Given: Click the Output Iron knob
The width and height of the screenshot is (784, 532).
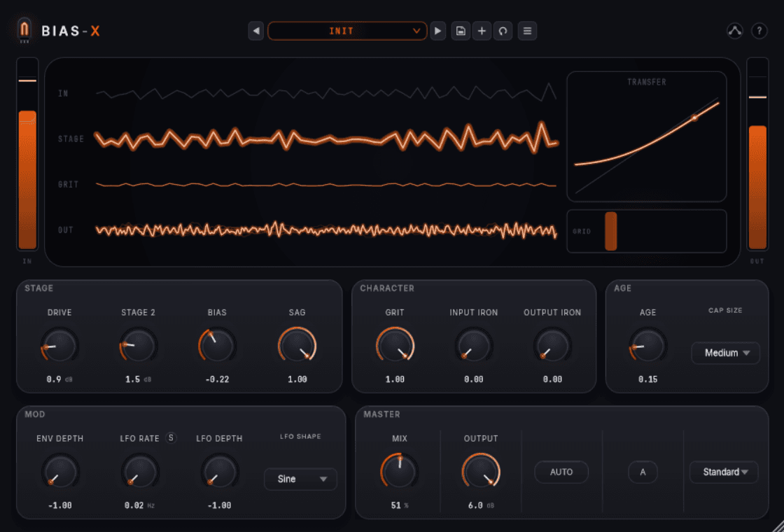Looking at the screenshot, I should (x=552, y=346).
